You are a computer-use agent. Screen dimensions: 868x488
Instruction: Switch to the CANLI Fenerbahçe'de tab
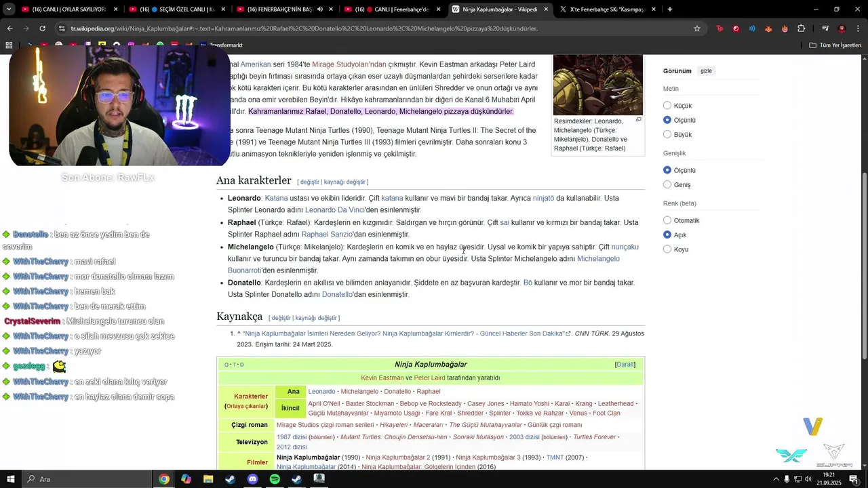(393, 9)
